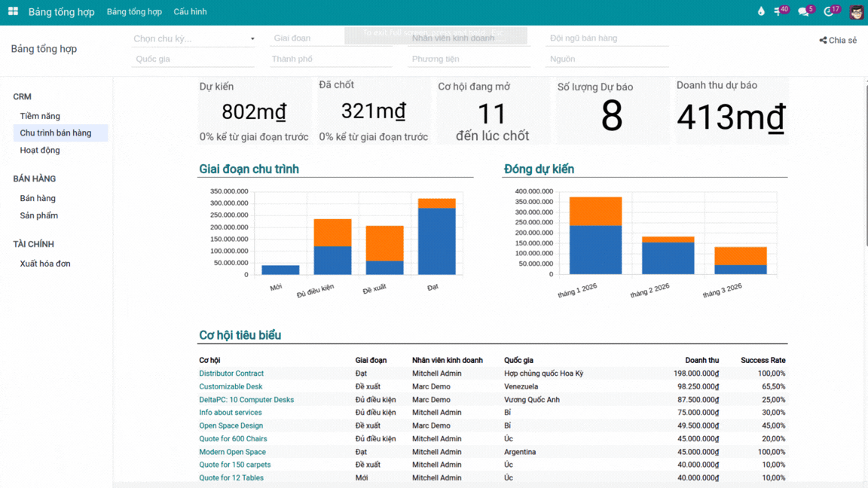Click the Chia sẻ share icon
Screen dimensions: 868x488
click(824, 41)
